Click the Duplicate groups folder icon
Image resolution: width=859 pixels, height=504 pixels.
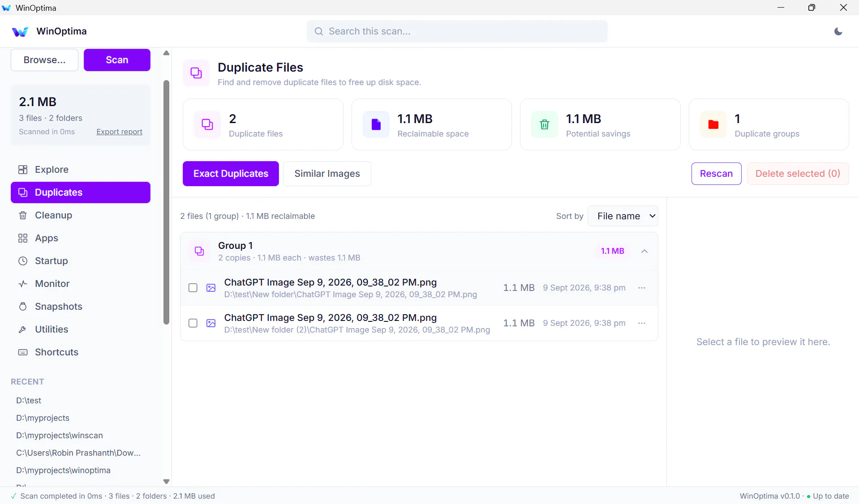coord(713,124)
